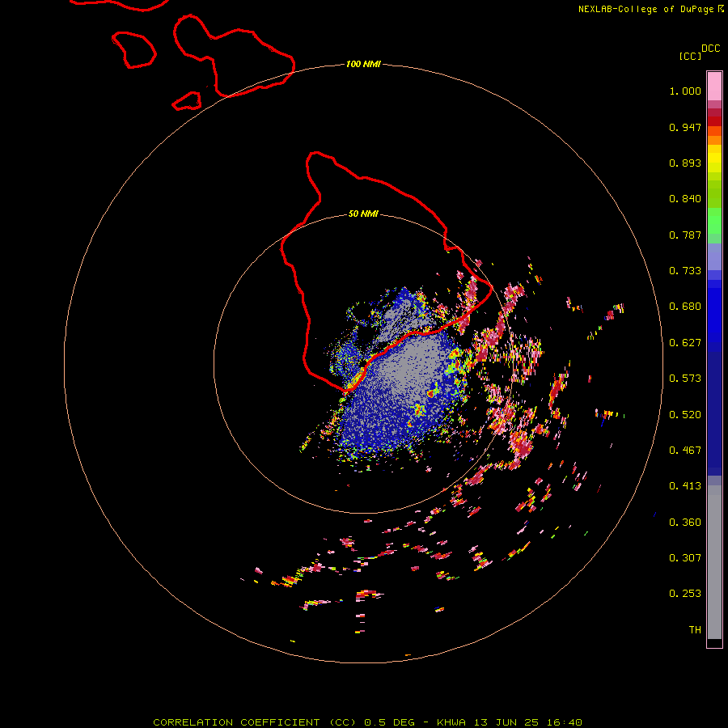This screenshot has width=728, height=728.
Task: Click the 0.787 scale value
Action: coord(685,235)
